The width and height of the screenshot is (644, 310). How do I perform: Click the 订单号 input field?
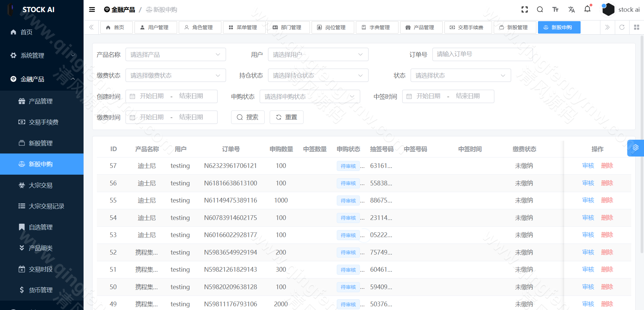[x=482, y=54]
